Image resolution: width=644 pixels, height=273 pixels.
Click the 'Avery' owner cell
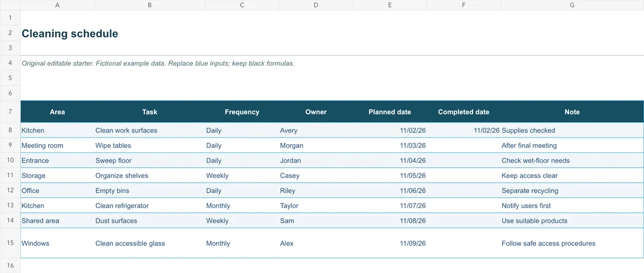pos(316,130)
